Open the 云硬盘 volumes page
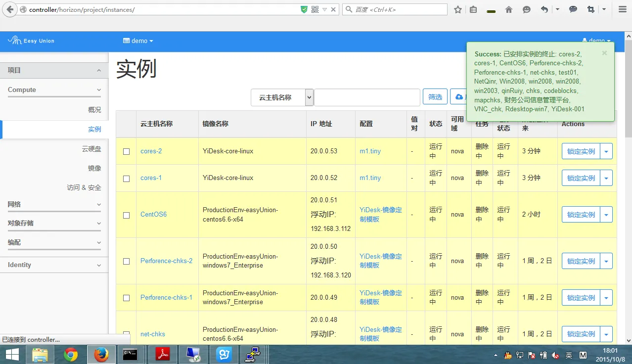 pyautogui.click(x=91, y=149)
